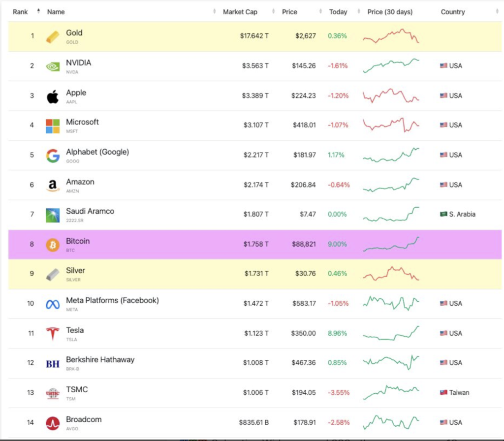Click the Bitcoin 30-day price chart
504x441 pixels.
pyautogui.click(x=391, y=244)
